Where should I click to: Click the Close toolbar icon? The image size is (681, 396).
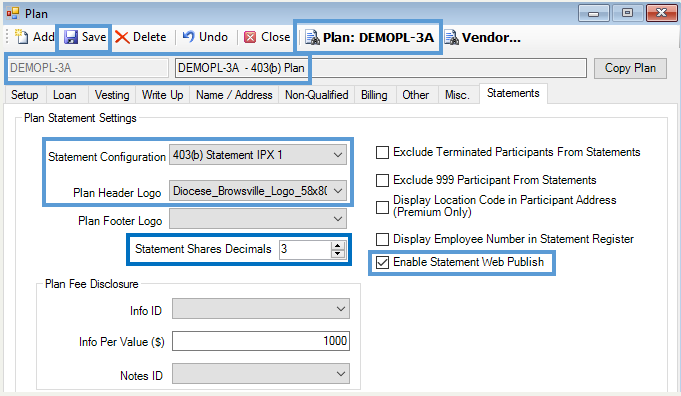(250, 37)
